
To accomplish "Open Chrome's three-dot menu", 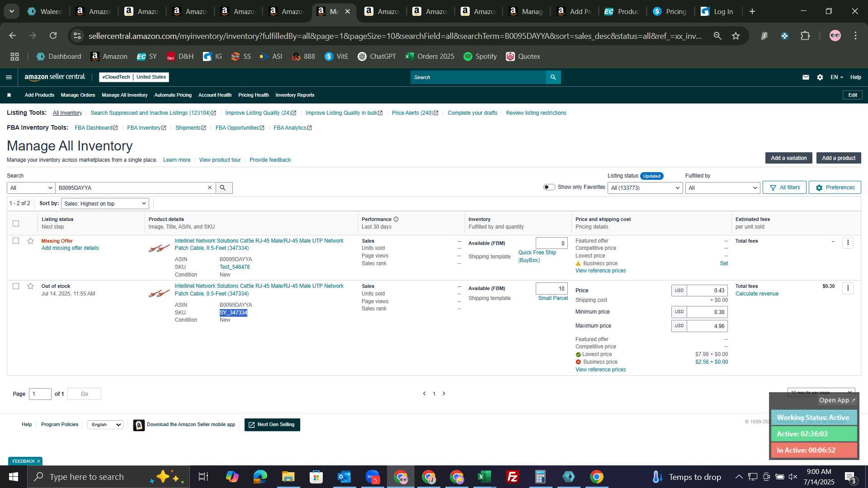I will click(x=856, y=36).
